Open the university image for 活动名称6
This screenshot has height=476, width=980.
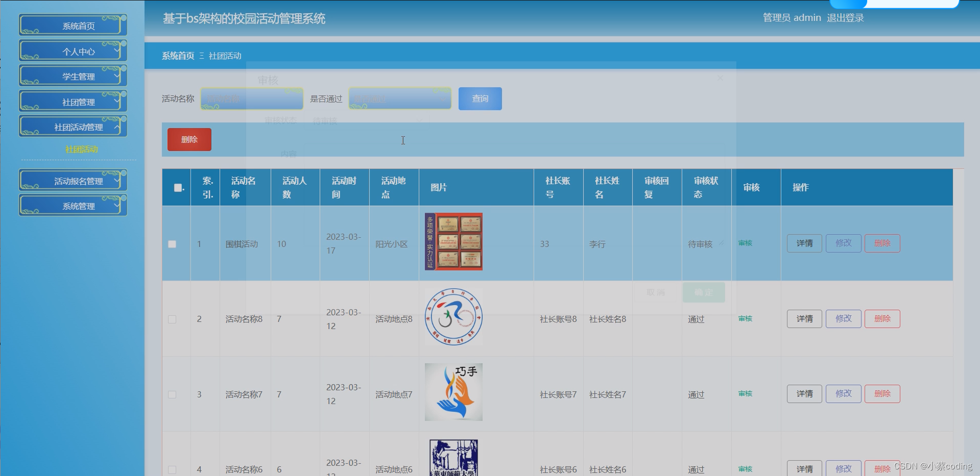click(x=453, y=458)
